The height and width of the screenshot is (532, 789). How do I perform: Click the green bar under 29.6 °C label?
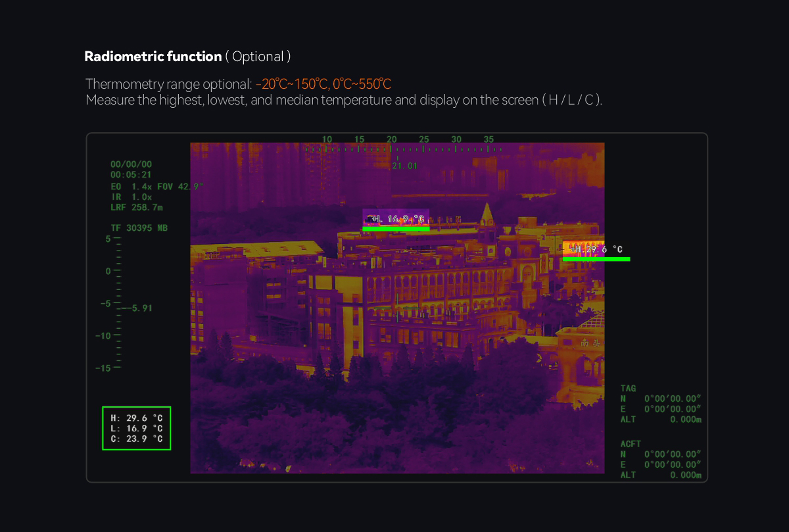pos(596,259)
